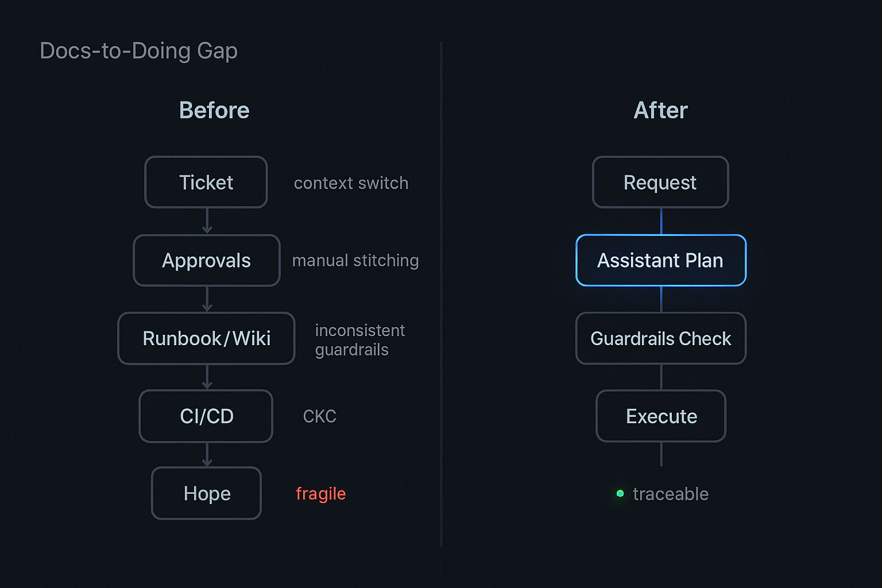Screen dimensions: 882x588
Task: Click the red fragile label
Action: [x=320, y=494]
